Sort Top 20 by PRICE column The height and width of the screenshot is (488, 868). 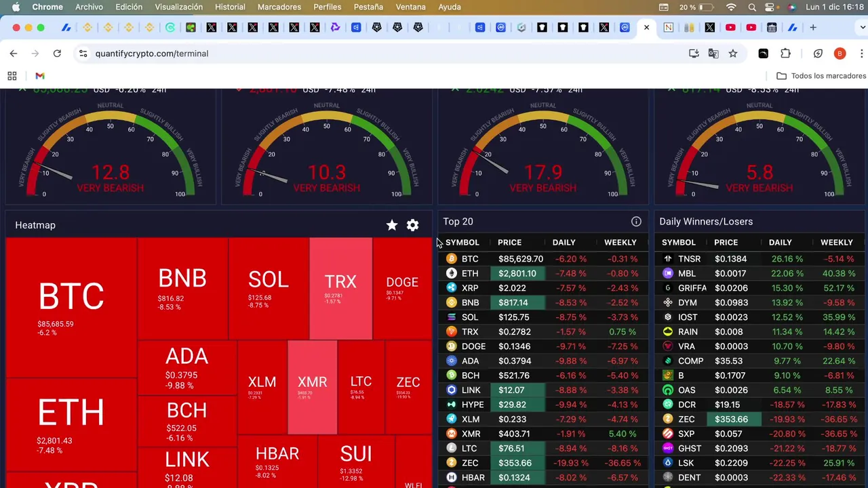coord(510,242)
